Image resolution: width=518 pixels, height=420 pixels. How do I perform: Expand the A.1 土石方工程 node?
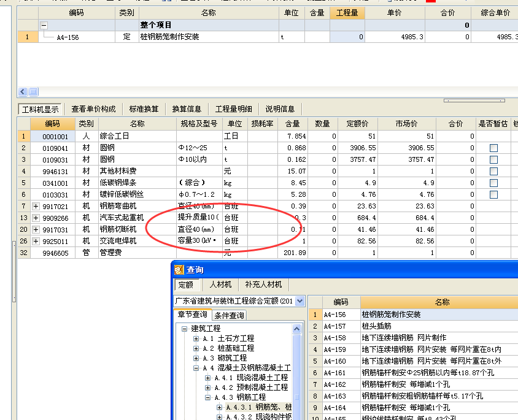pos(196,338)
